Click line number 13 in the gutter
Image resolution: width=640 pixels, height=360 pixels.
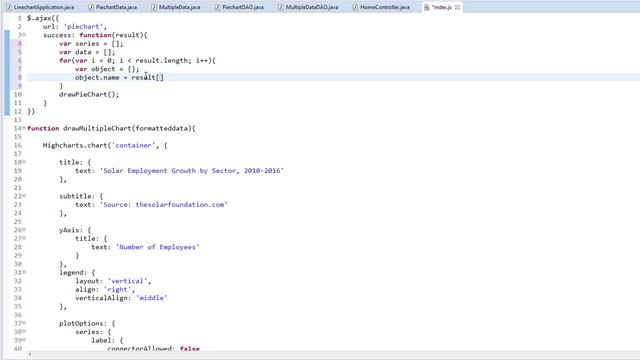(18, 120)
